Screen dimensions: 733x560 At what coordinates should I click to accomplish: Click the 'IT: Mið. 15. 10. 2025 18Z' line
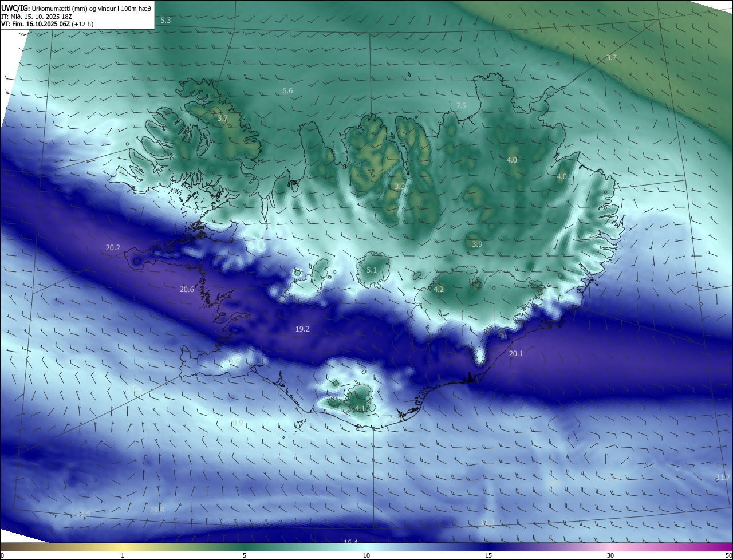36,17
